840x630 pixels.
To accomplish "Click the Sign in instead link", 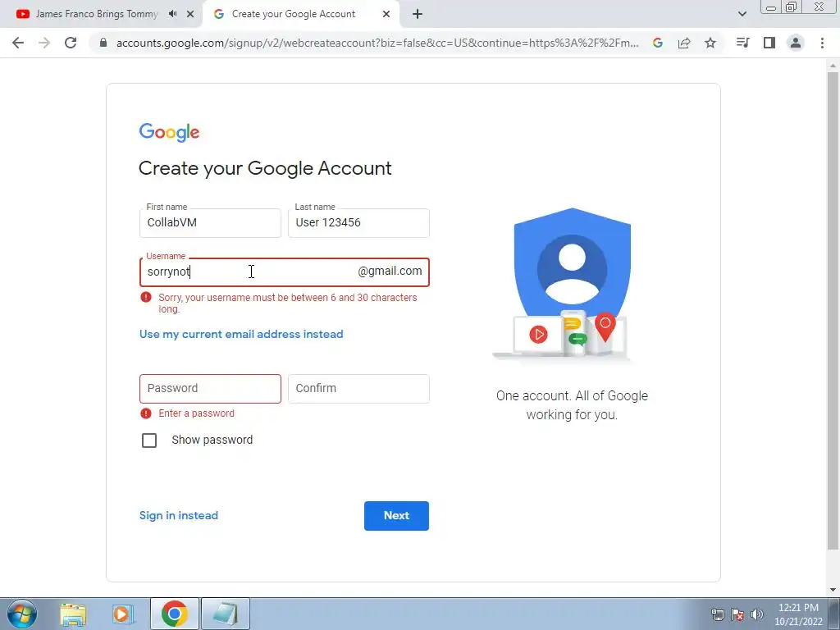I will [178, 515].
